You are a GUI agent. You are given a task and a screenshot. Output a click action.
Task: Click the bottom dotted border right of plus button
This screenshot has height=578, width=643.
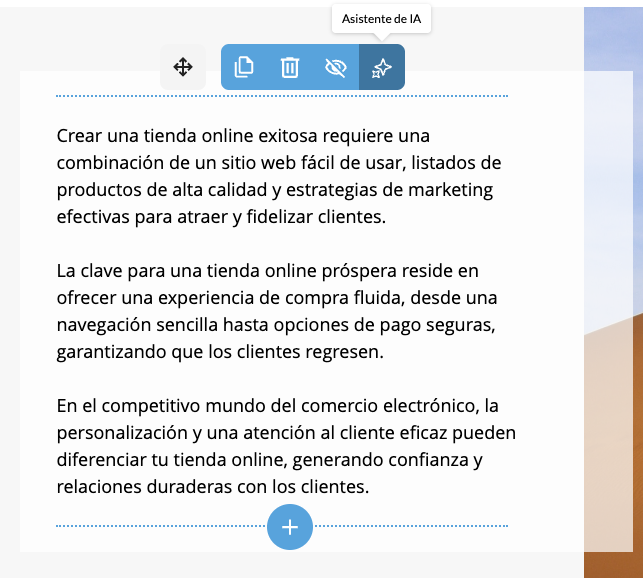[410, 525]
